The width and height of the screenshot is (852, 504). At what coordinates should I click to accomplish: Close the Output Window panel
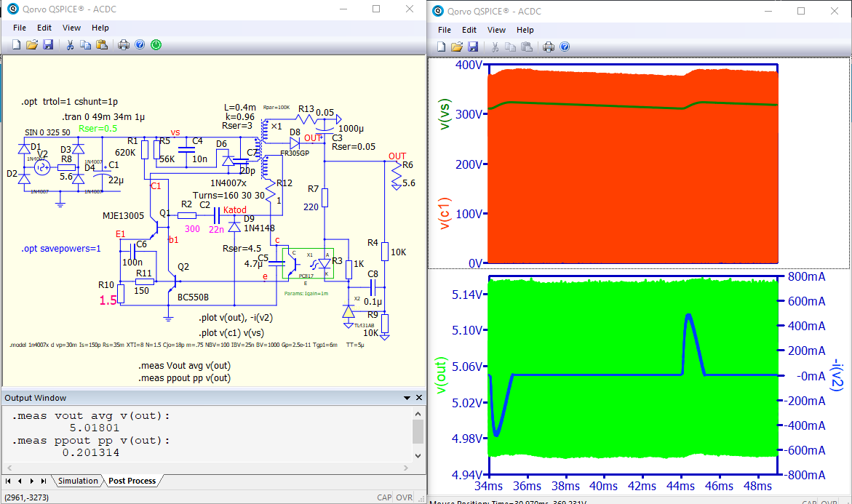[419, 398]
